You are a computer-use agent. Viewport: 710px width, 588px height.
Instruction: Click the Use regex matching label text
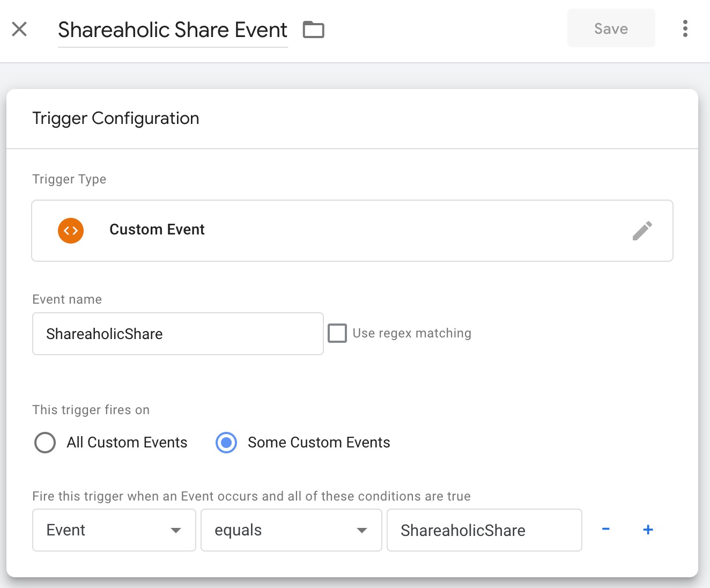point(412,333)
